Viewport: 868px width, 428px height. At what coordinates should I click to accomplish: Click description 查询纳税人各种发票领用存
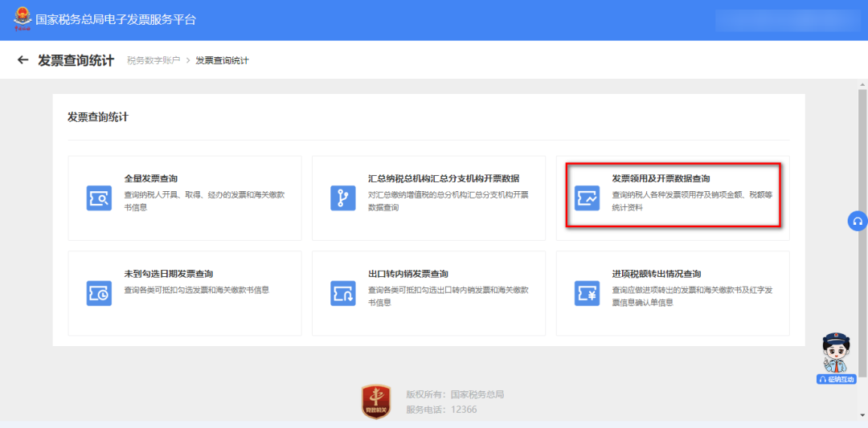[x=693, y=202]
